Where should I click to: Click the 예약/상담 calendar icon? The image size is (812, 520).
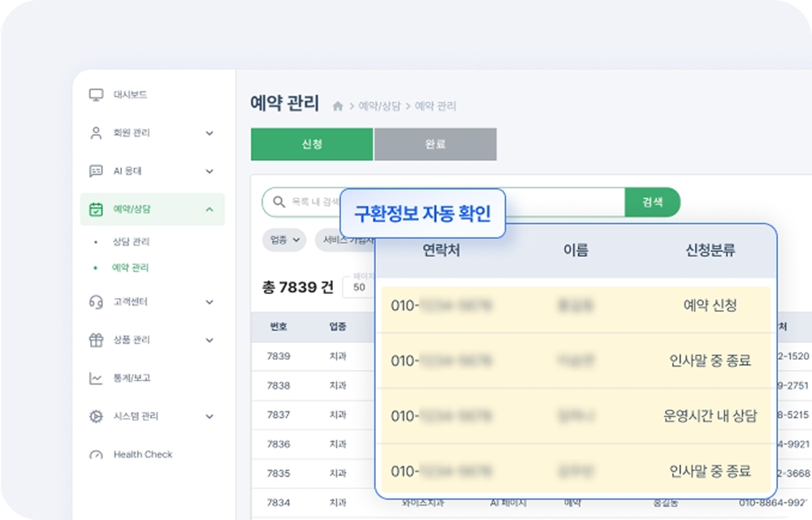96,210
